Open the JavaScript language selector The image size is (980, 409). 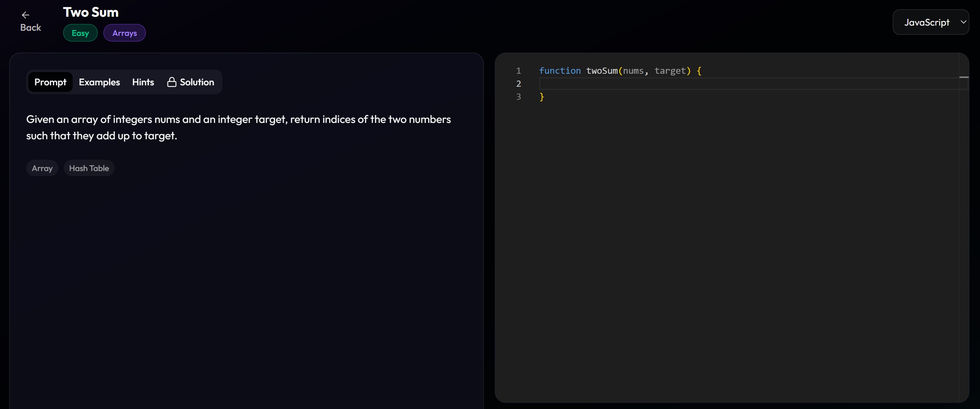pyautogui.click(x=927, y=23)
